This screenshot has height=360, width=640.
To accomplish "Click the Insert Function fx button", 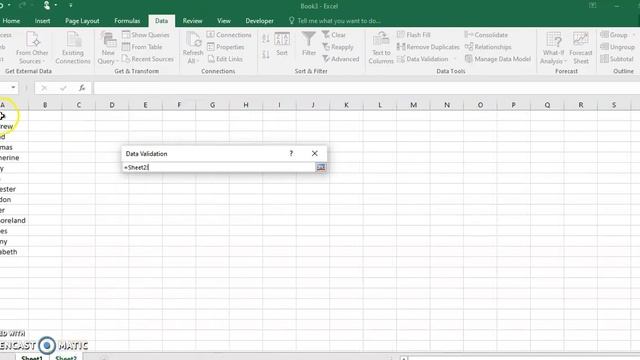I will click(x=82, y=88).
